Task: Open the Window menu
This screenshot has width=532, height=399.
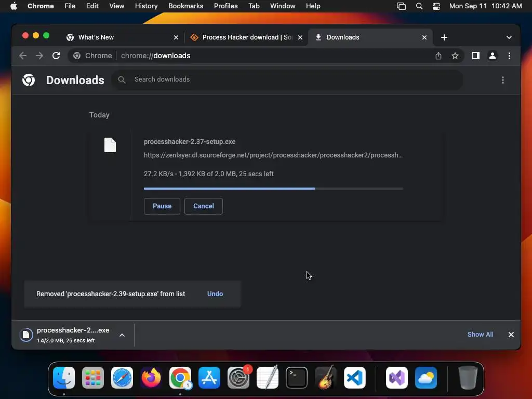Action: [x=283, y=6]
